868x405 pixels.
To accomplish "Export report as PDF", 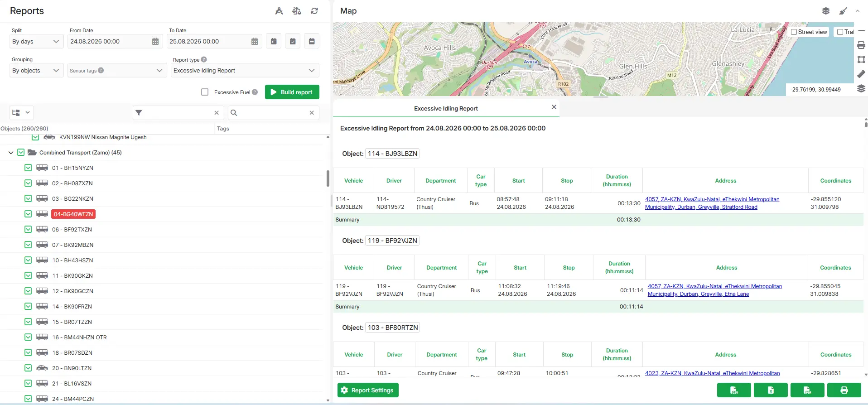I will [x=807, y=390].
